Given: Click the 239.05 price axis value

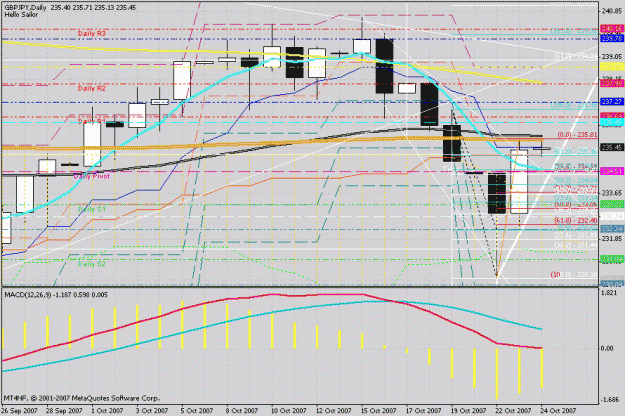Looking at the screenshot, I should click(612, 57).
